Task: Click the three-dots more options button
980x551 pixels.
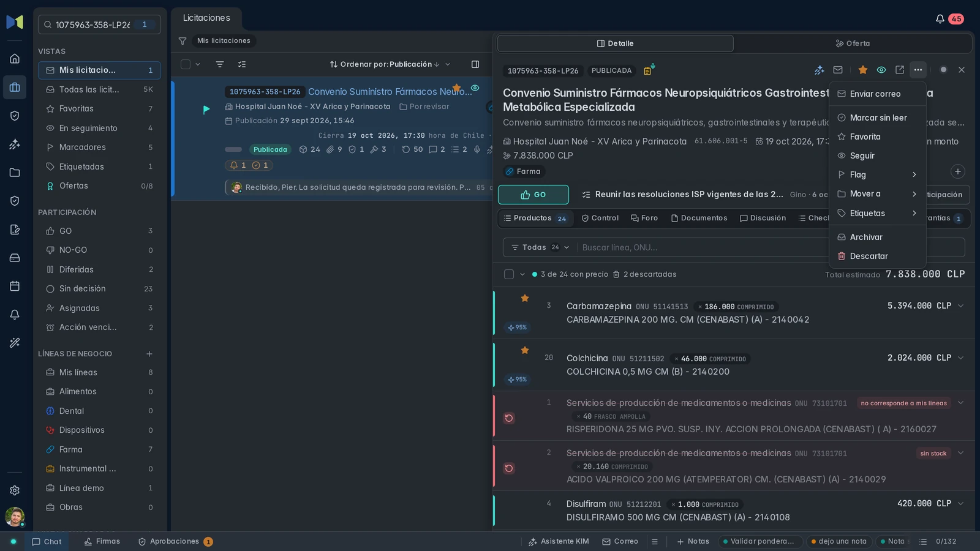Action: pyautogui.click(x=918, y=70)
